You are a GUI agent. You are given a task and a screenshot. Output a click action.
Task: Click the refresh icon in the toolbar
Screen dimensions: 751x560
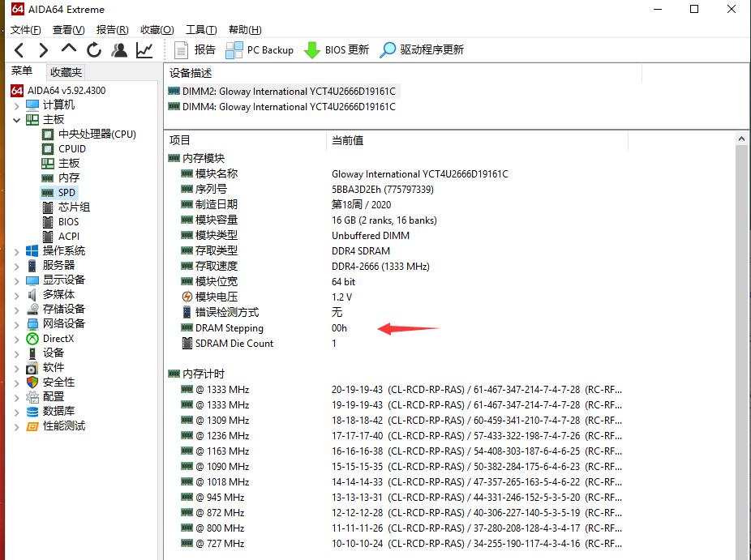pyautogui.click(x=92, y=49)
